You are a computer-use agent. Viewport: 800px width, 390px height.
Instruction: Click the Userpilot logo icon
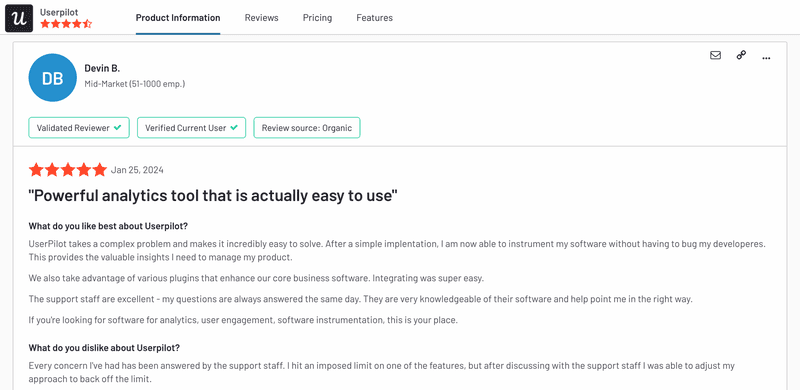[19, 18]
